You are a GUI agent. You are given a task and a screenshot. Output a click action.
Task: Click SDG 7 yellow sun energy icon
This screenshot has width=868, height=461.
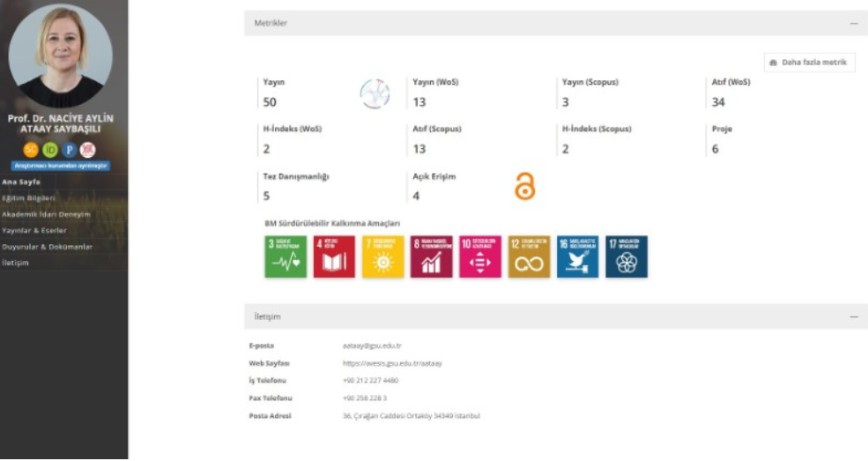point(382,257)
